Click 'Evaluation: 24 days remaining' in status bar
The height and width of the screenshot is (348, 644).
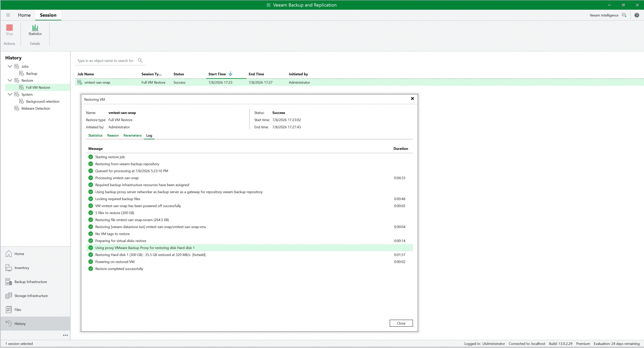[616, 344]
